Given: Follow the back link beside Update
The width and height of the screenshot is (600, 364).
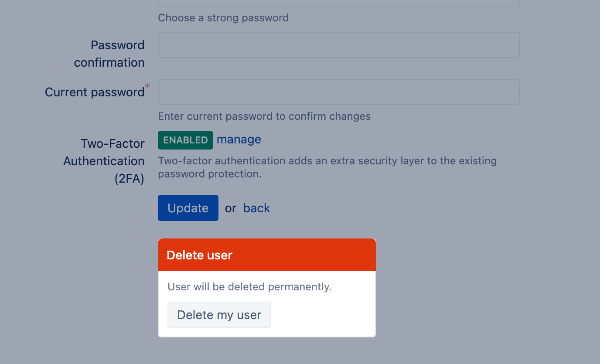Looking at the screenshot, I should point(257,208).
